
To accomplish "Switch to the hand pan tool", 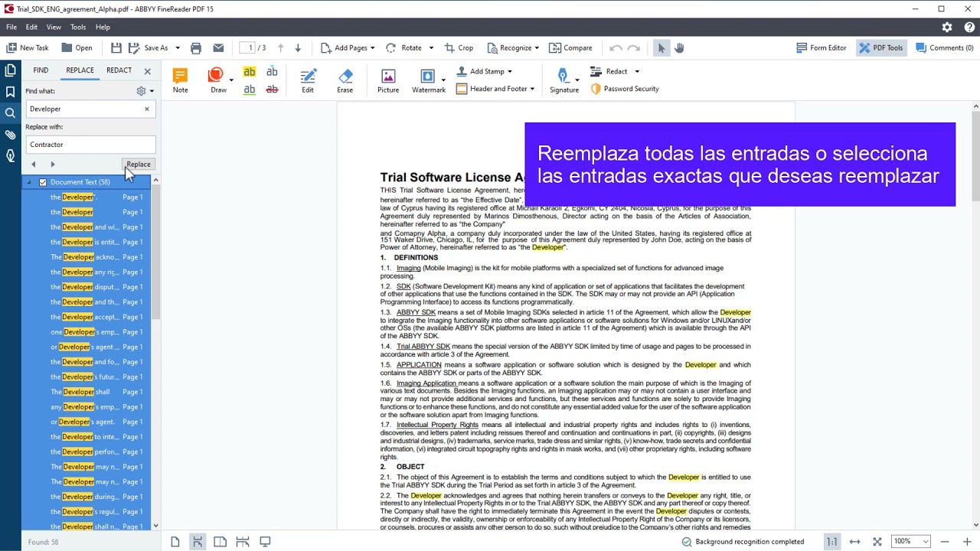I will point(679,47).
